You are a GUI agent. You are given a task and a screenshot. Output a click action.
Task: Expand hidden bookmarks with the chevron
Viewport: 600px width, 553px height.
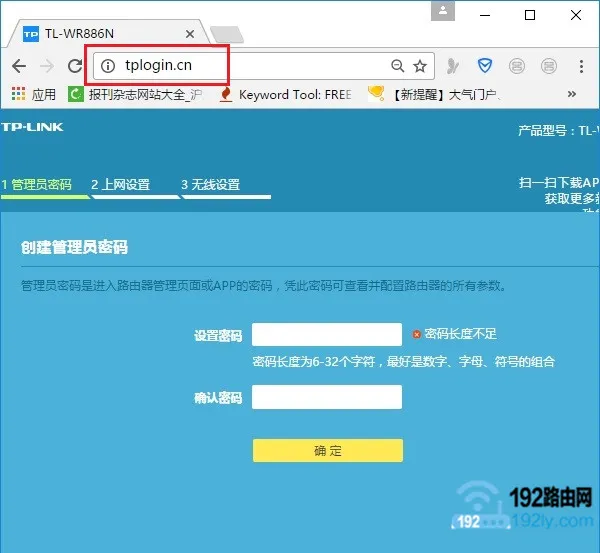[x=571, y=95]
